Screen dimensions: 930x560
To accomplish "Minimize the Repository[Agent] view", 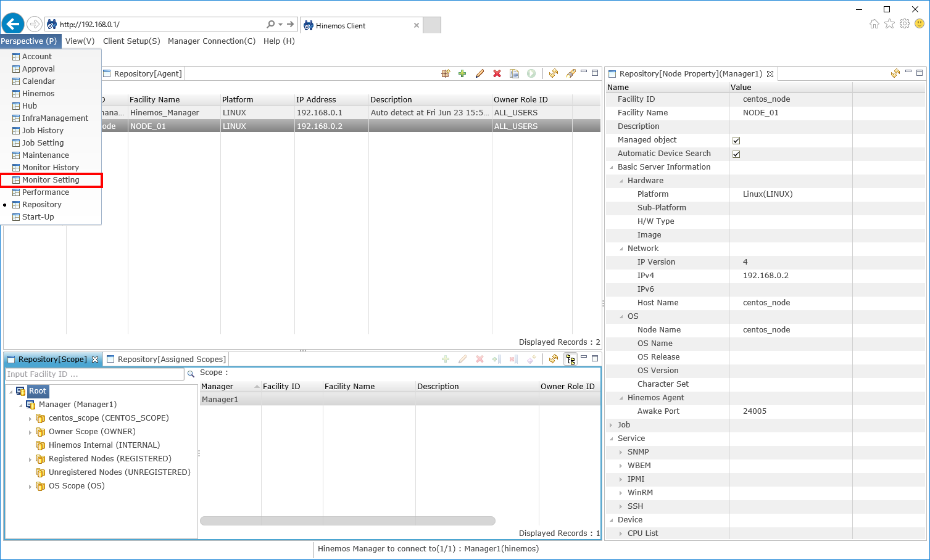I will click(584, 72).
